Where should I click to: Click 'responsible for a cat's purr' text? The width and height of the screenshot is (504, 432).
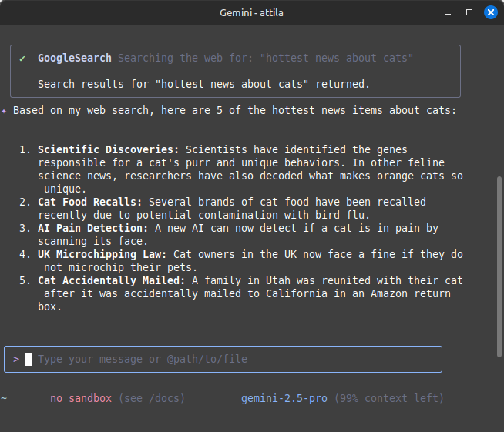[x=124, y=162]
